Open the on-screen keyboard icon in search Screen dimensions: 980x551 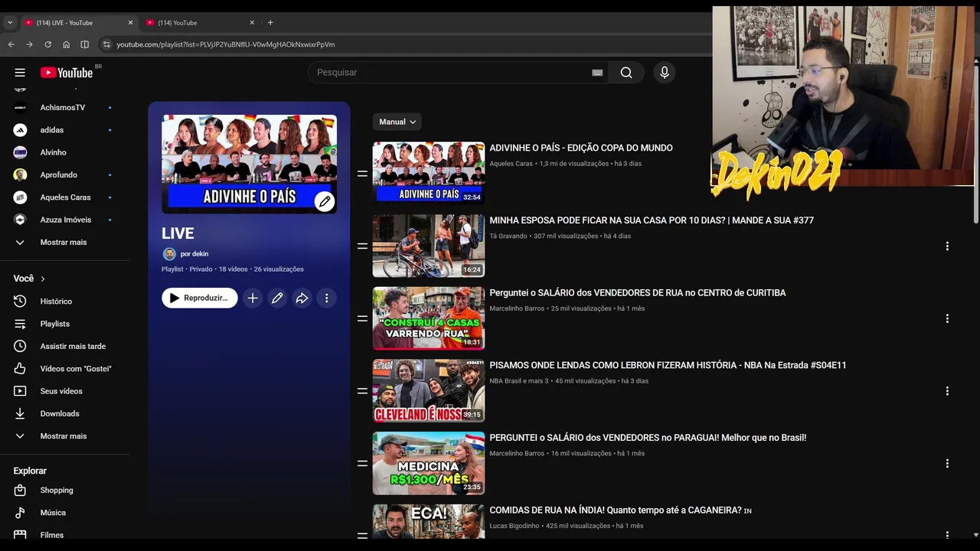tap(597, 73)
